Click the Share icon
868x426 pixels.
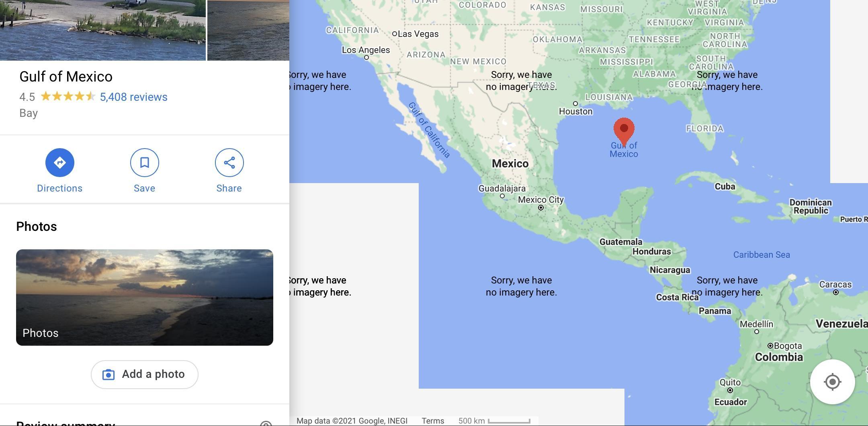click(229, 163)
